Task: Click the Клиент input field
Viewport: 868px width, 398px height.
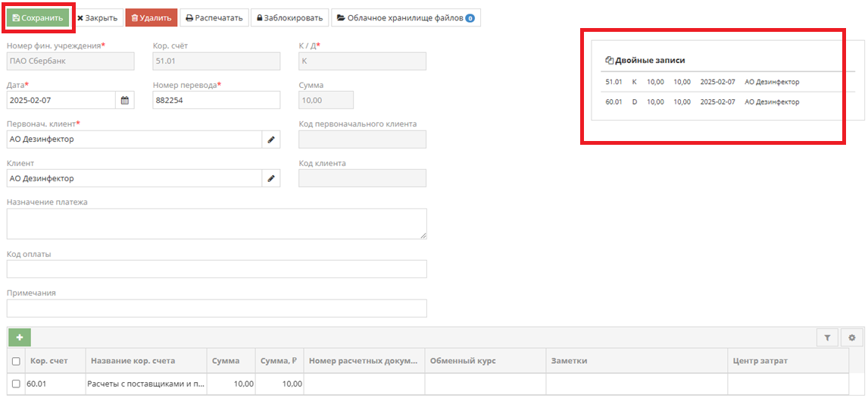Action: [x=135, y=178]
